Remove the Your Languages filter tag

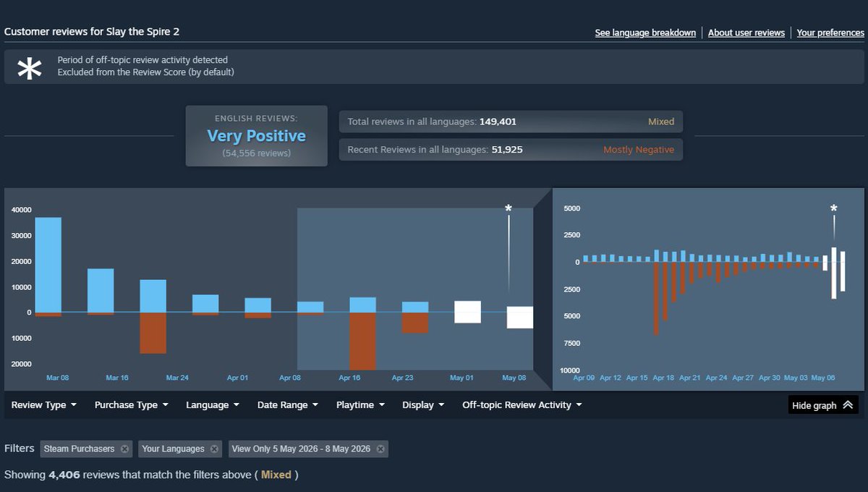[x=214, y=449]
